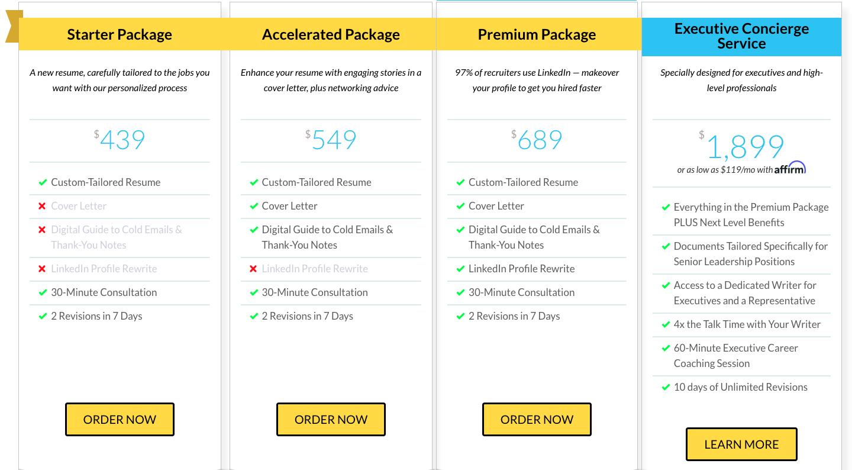
Task: Click Order Now under Premium Package
Action: pyautogui.click(x=537, y=420)
